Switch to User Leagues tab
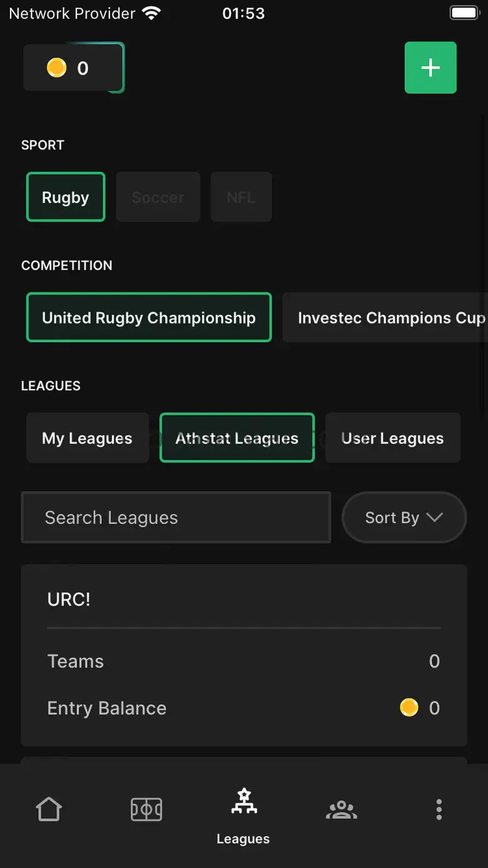 [x=392, y=438]
